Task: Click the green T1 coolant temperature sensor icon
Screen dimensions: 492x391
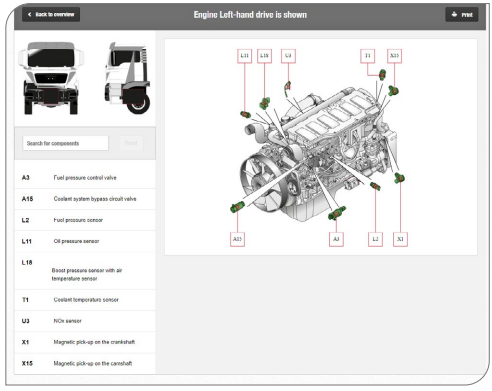Action: 382,75
